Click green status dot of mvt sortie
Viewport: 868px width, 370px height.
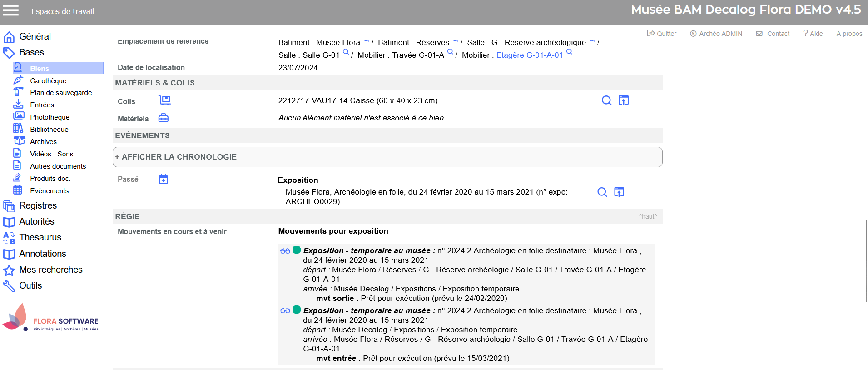pyautogui.click(x=297, y=250)
